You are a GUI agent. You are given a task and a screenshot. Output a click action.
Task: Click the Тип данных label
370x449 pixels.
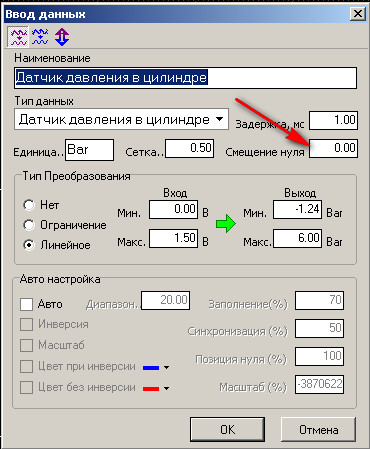pyautogui.click(x=44, y=101)
